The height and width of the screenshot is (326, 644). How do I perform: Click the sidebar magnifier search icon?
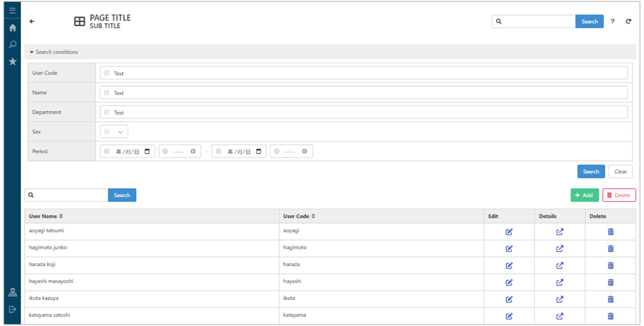click(12, 45)
